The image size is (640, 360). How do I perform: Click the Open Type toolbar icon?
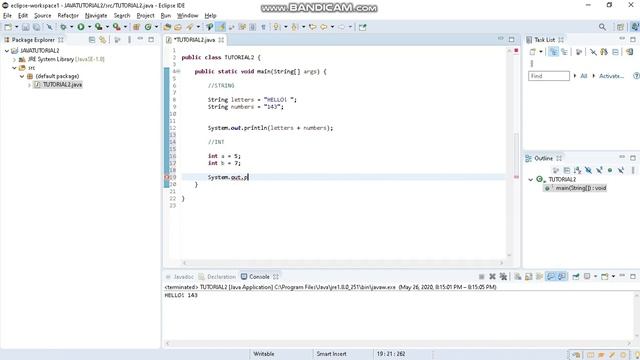click(x=167, y=27)
